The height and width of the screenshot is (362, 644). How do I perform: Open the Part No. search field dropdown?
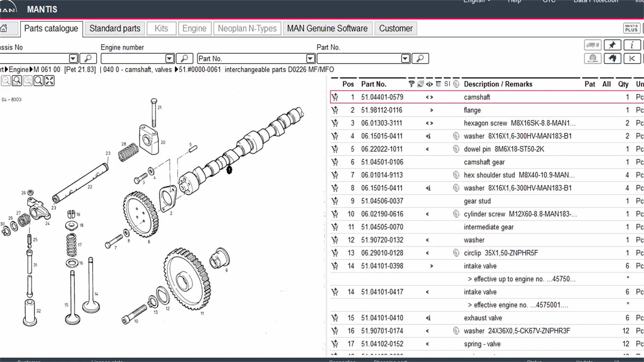(405, 59)
